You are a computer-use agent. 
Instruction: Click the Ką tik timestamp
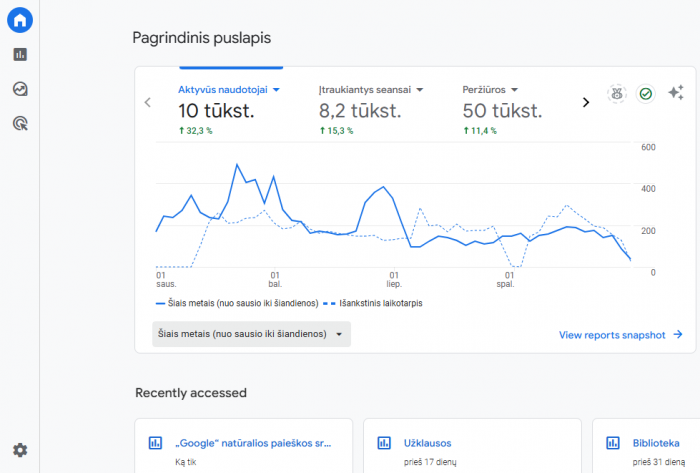186,462
